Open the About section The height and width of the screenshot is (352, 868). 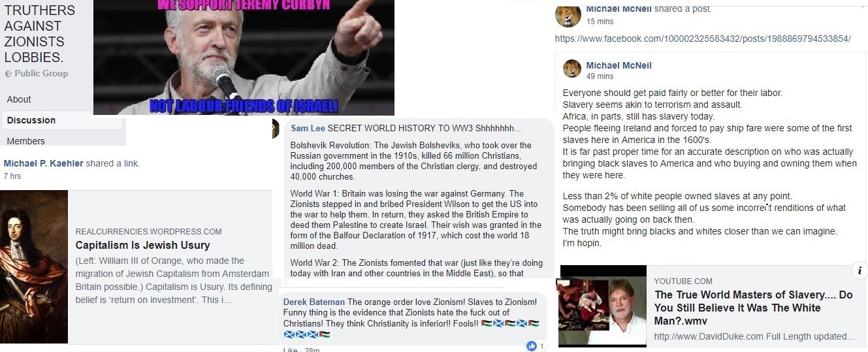[19, 99]
